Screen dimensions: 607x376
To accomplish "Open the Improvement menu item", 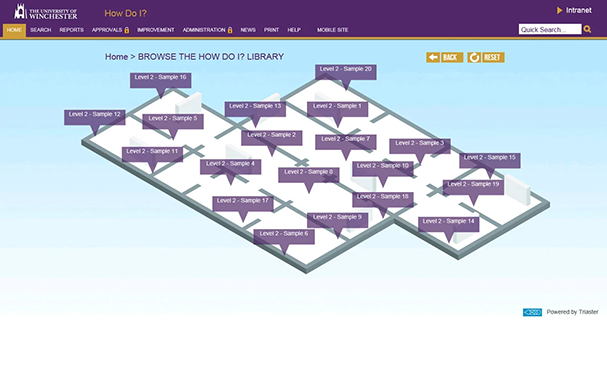I will 156,30.
